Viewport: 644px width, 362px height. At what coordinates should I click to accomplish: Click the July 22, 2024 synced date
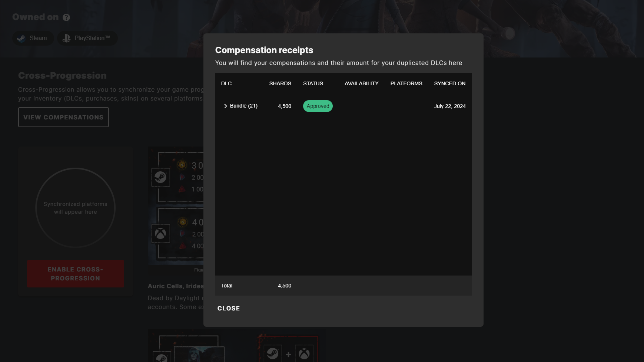point(450,106)
